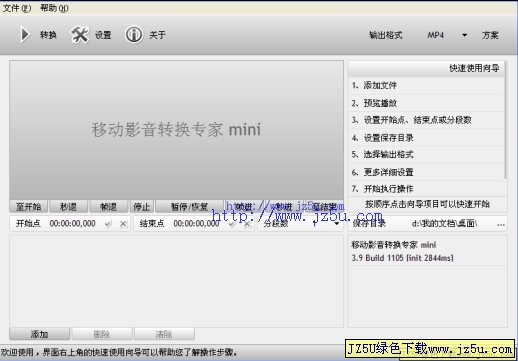The image size is (518, 361).
Task: Click the save path d:\我的文档\桌面\
Action: coord(444,223)
